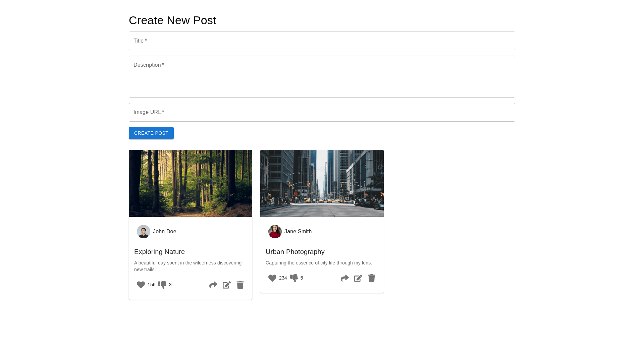Open the forest image thumbnail

[x=191, y=183]
